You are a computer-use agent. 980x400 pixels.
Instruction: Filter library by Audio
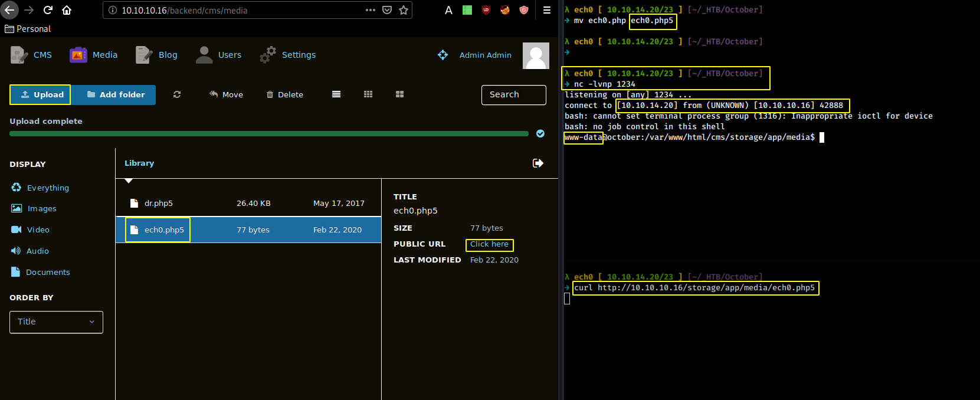(30, 251)
